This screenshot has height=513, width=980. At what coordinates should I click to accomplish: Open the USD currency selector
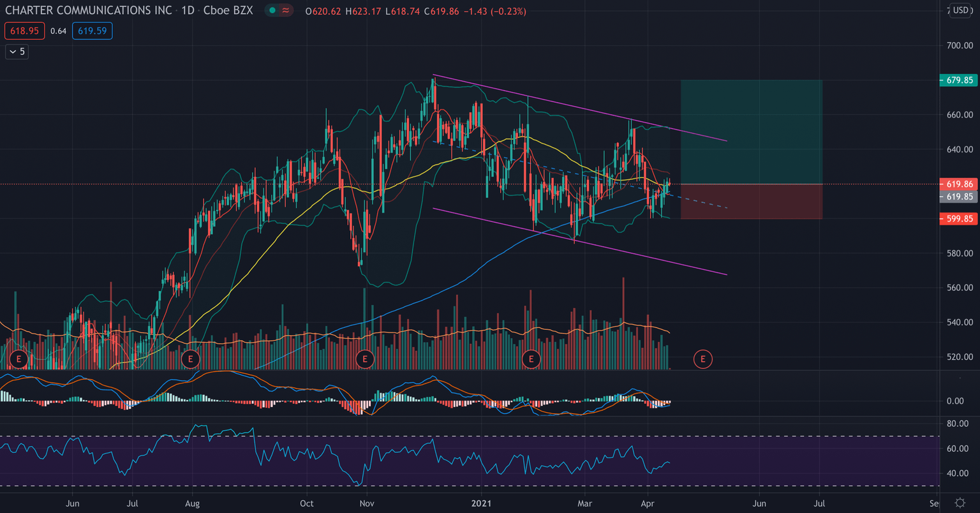click(x=960, y=10)
